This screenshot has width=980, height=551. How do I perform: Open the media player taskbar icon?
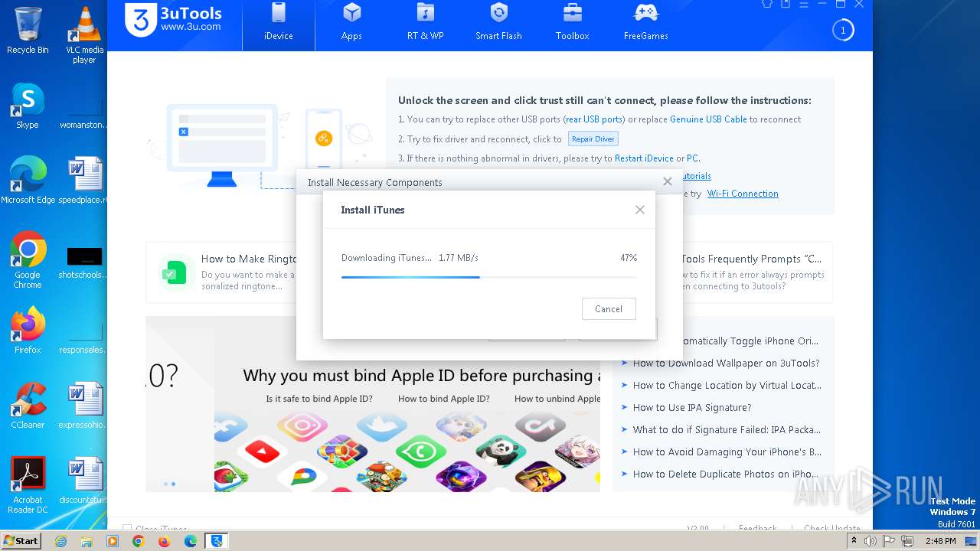point(113,541)
